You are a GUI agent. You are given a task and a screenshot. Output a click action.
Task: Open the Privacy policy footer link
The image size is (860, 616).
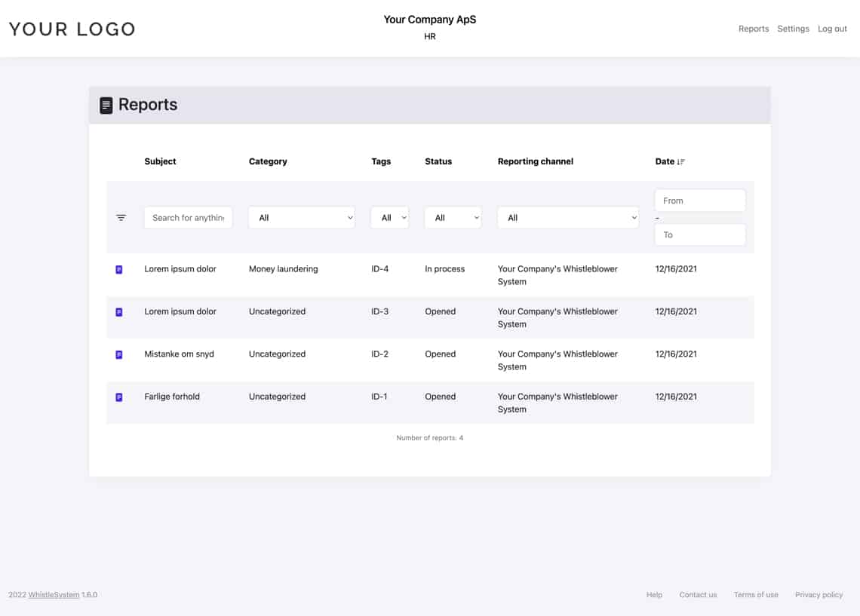(819, 595)
